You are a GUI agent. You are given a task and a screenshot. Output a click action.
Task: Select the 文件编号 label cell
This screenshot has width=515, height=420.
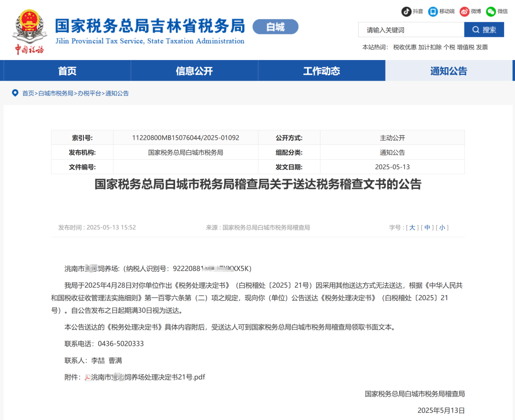(x=82, y=167)
